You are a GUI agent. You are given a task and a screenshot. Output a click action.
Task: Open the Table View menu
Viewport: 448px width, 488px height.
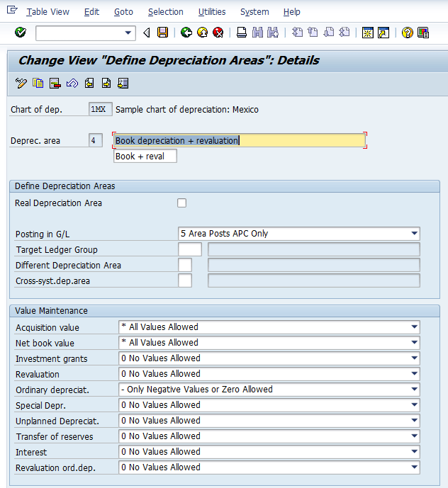coord(48,12)
